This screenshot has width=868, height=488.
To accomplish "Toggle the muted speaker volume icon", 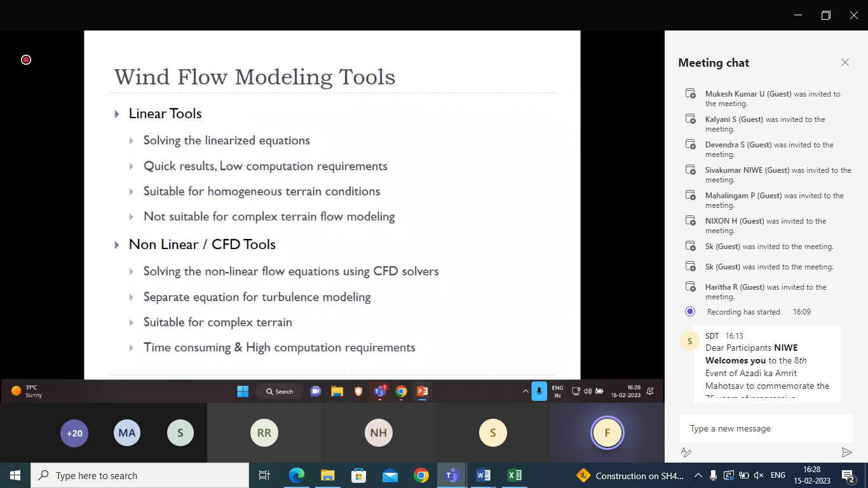I will [x=758, y=475].
